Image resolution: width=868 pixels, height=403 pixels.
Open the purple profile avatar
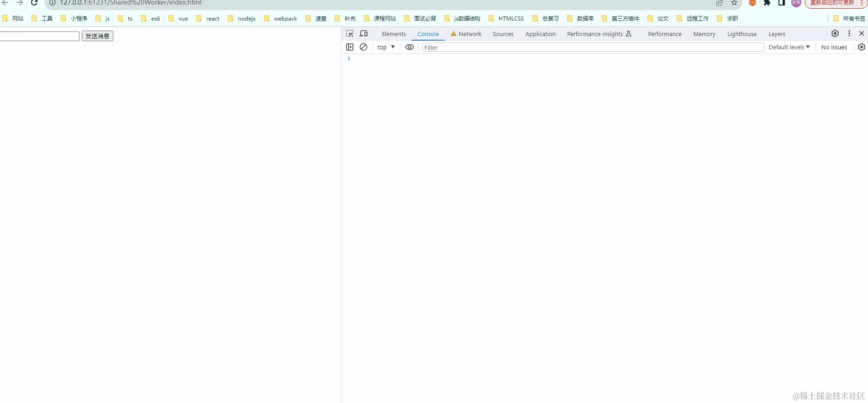coord(796,3)
